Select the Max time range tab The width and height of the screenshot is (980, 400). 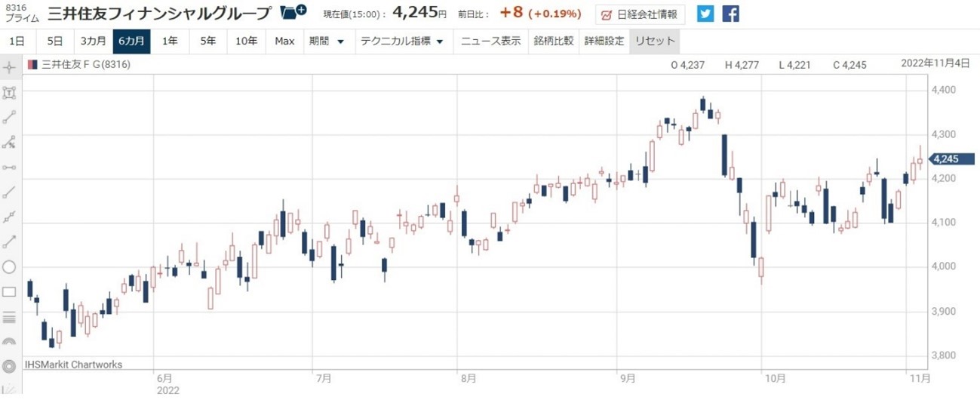[284, 41]
